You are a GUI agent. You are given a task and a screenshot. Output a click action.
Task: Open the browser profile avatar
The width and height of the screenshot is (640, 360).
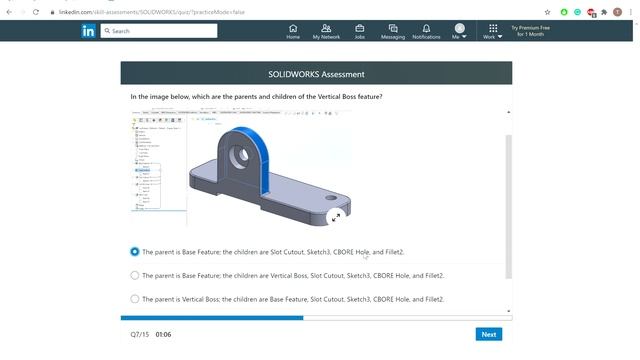(x=618, y=12)
